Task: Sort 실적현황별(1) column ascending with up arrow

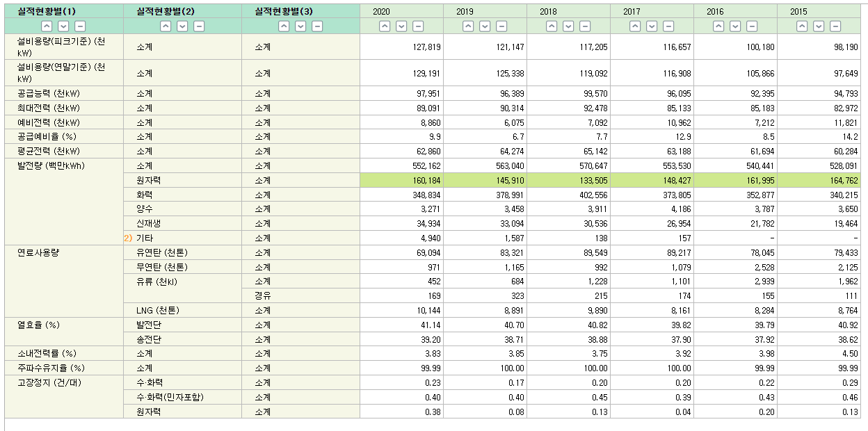Action: click(x=47, y=26)
